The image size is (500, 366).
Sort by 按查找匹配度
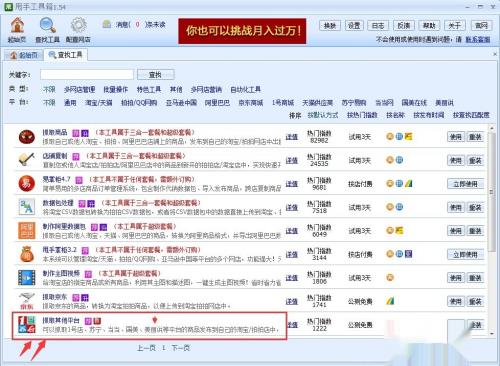click(x=471, y=115)
